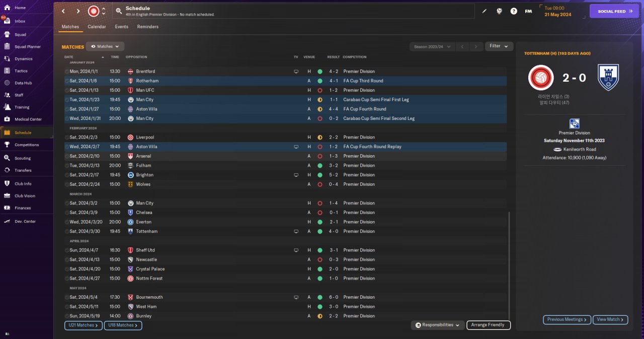Click the Arrange Friendly button
644x339 pixels.
tap(488, 325)
